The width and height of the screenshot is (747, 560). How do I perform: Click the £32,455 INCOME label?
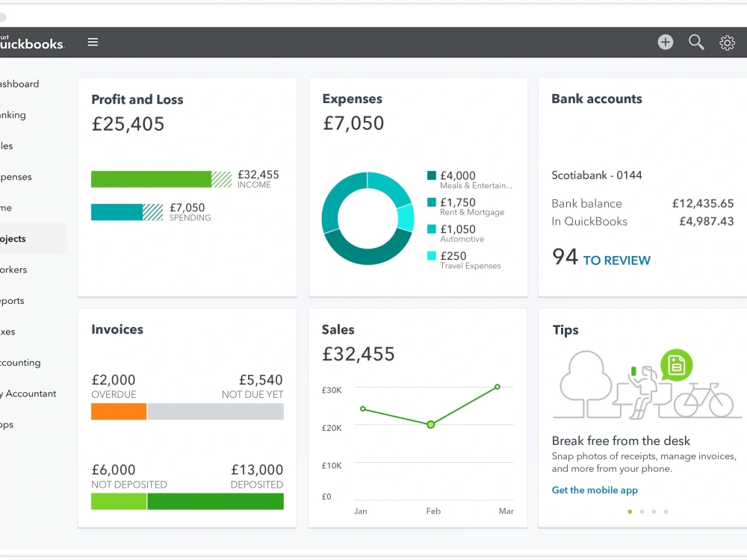tap(258, 179)
